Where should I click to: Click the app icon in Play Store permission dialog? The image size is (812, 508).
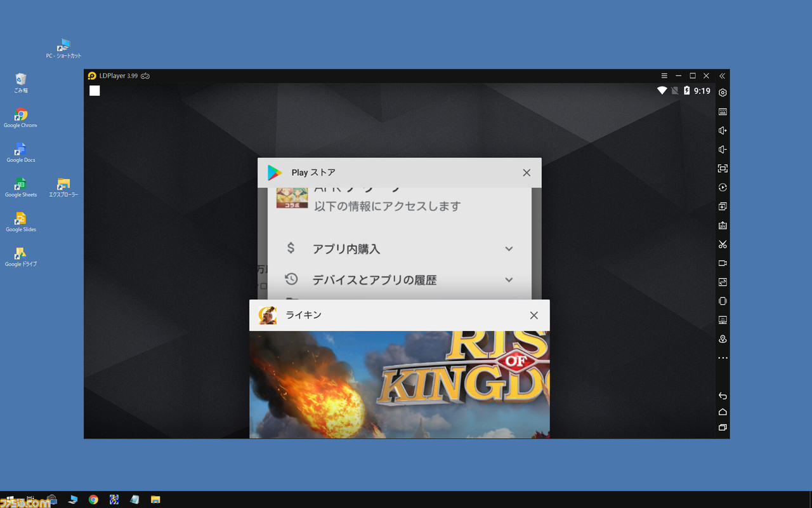292,197
